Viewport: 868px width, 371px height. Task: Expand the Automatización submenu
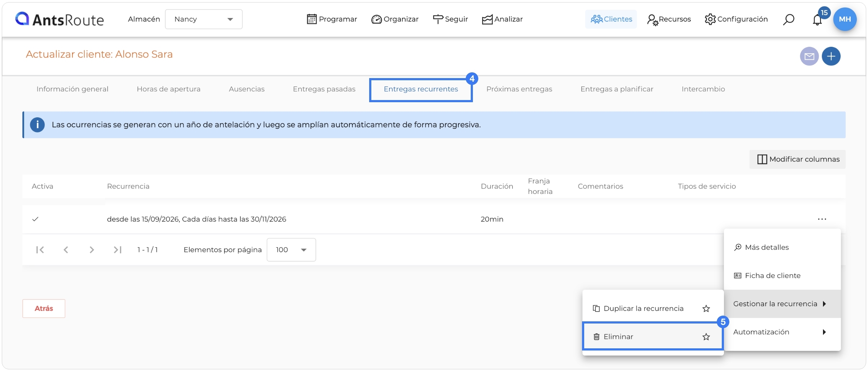(782, 332)
